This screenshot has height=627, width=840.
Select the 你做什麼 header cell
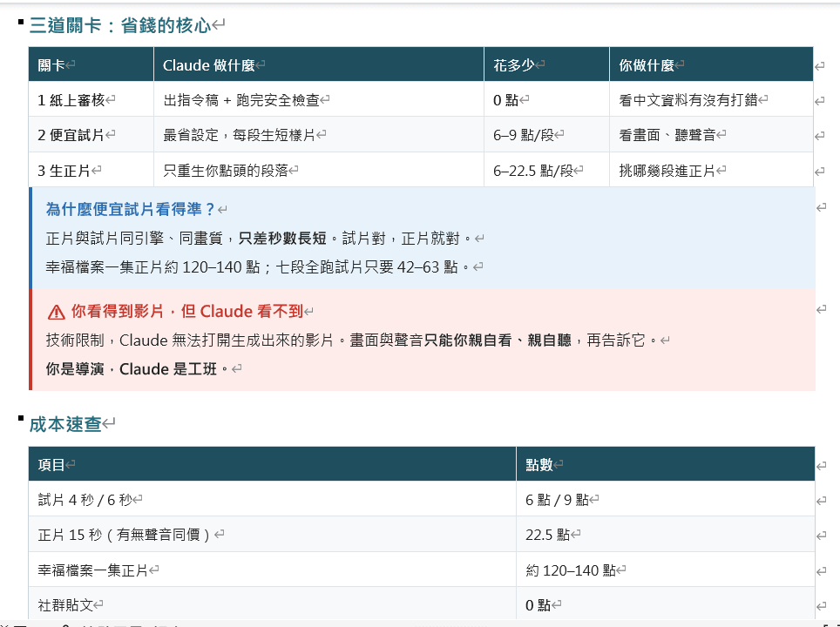pyautogui.click(x=711, y=64)
